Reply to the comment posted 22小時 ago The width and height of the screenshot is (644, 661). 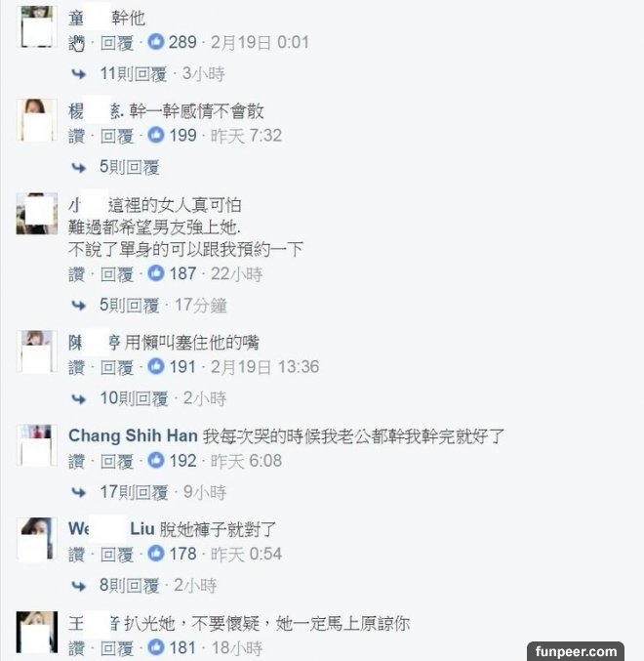(117, 274)
